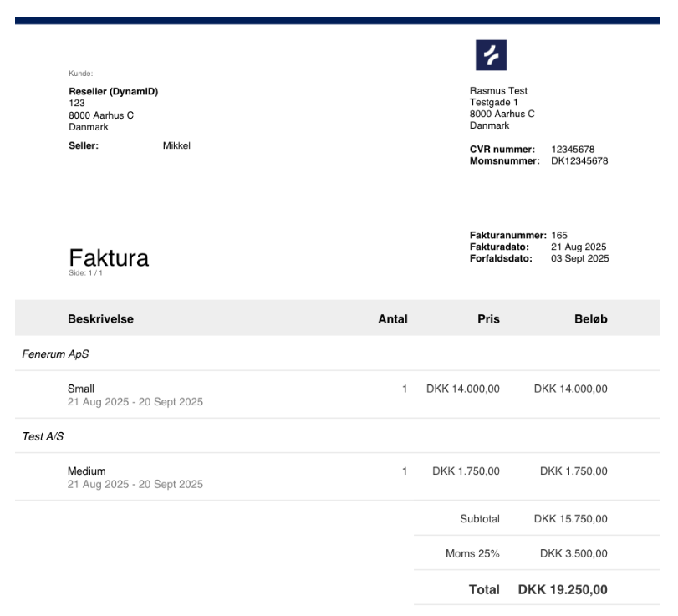The width and height of the screenshot is (678, 616).
Task: Click the Moms 25% amount
Action: pos(573,553)
